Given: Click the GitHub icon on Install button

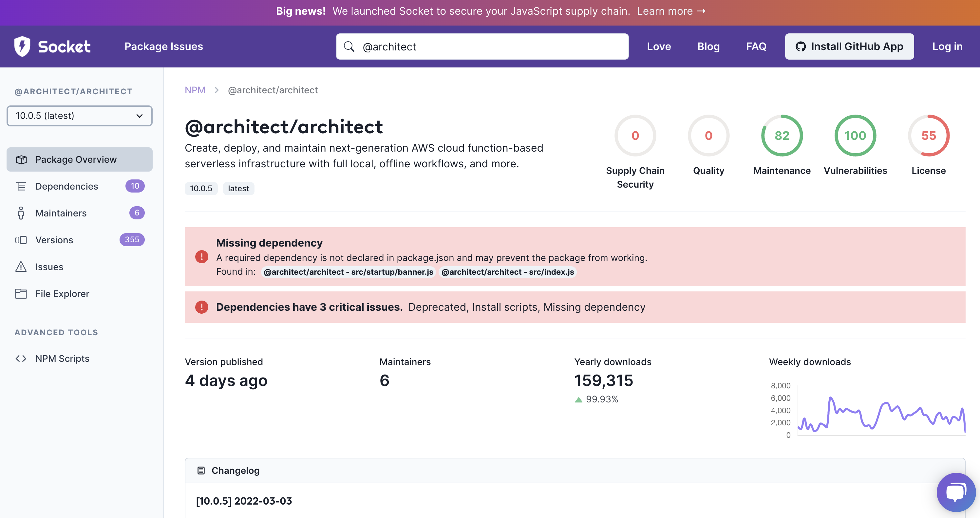Looking at the screenshot, I should (801, 46).
